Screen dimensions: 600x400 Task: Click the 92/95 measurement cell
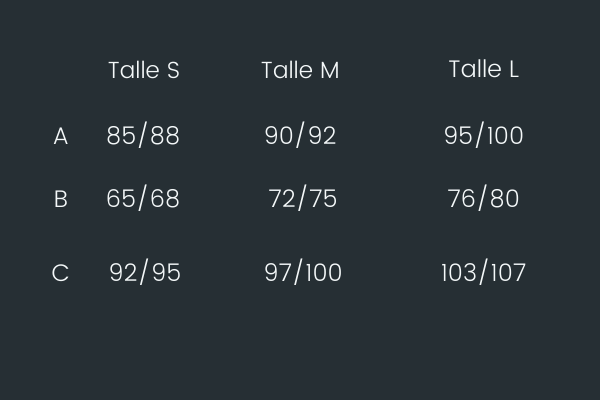point(145,272)
